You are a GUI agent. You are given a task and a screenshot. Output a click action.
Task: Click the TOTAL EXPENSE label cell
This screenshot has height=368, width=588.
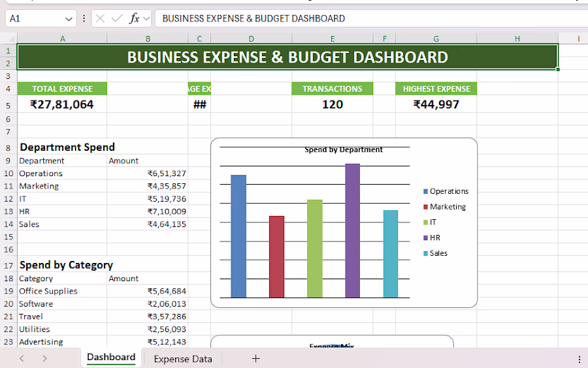(62, 89)
